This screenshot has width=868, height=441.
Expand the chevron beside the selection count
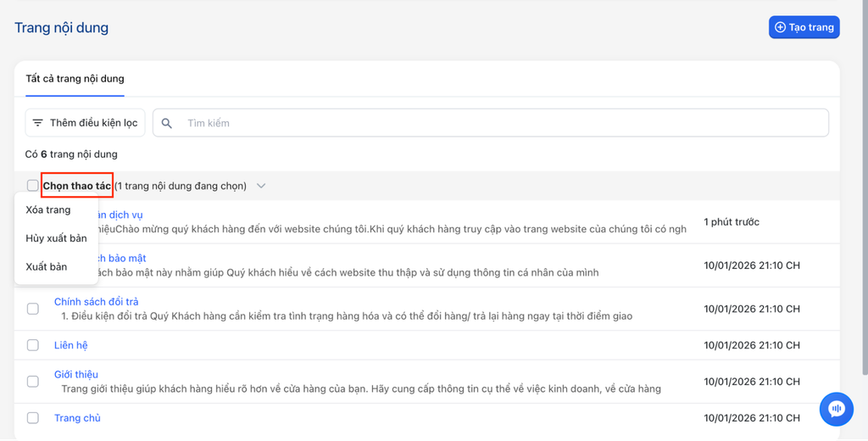[x=261, y=186]
